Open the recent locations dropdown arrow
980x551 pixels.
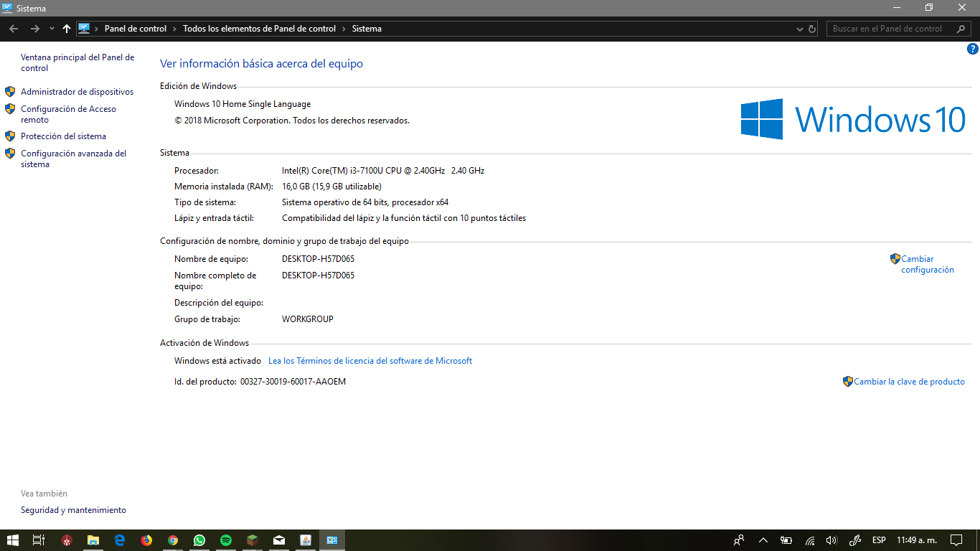52,29
